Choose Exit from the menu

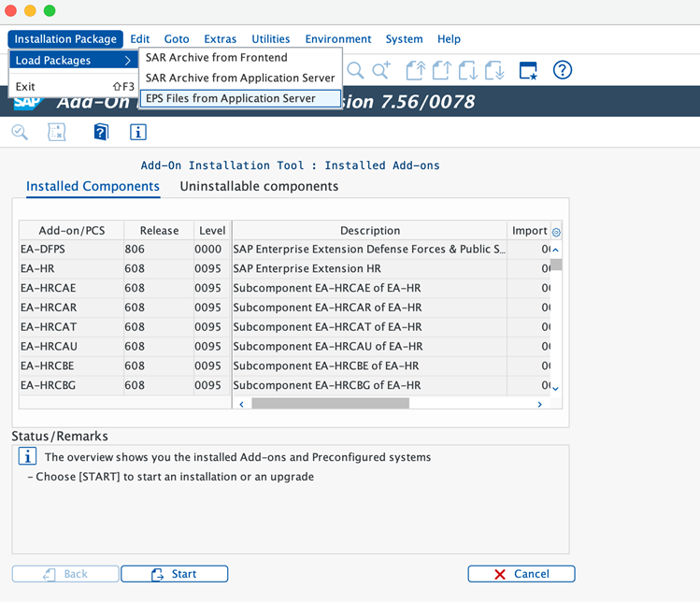[73, 86]
